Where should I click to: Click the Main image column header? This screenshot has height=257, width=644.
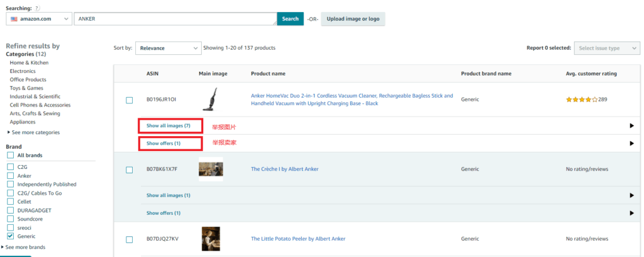(213, 74)
